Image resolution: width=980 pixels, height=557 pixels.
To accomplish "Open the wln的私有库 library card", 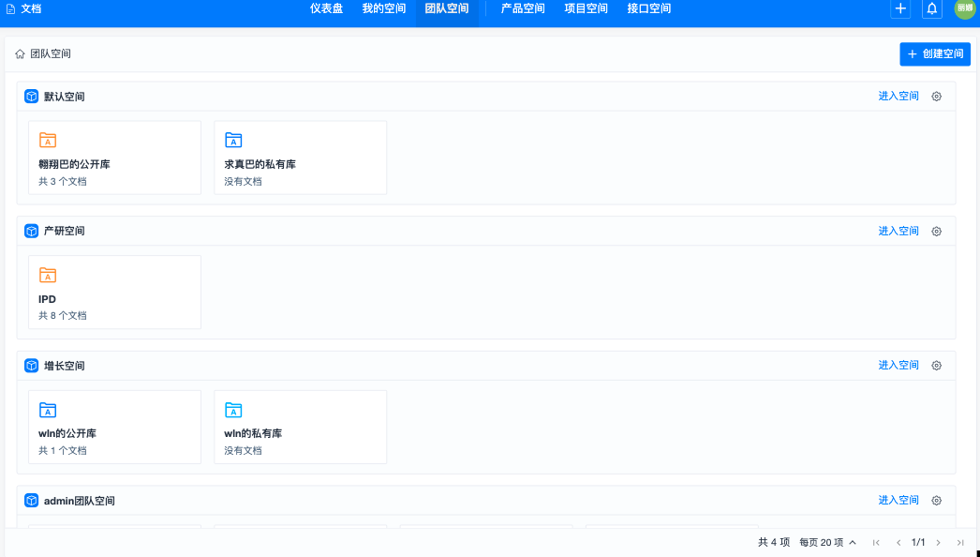I will (x=300, y=427).
